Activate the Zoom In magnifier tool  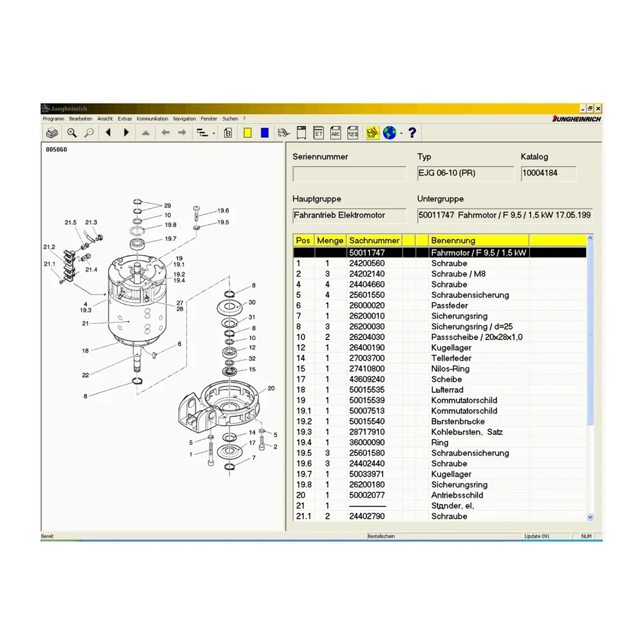pos(72,133)
